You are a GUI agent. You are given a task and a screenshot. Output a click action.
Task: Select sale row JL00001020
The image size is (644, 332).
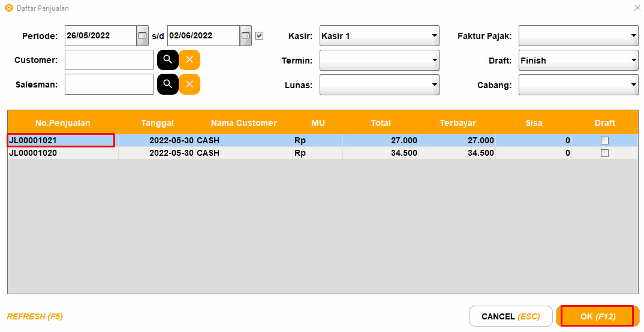pyautogui.click(x=323, y=153)
